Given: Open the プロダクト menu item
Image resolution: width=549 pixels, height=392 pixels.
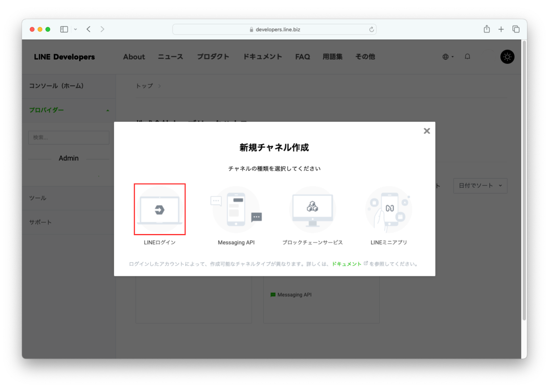Looking at the screenshot, I should (213, 57).
